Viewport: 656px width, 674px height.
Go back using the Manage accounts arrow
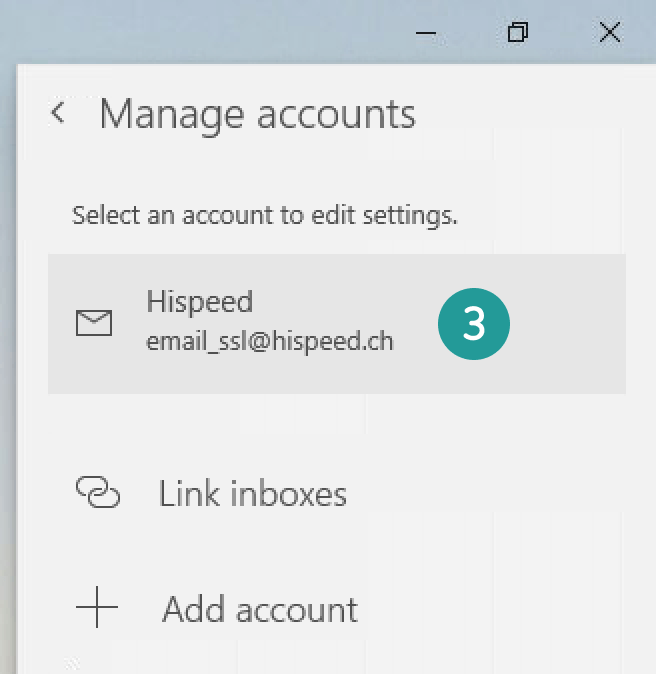click(58, 113)
